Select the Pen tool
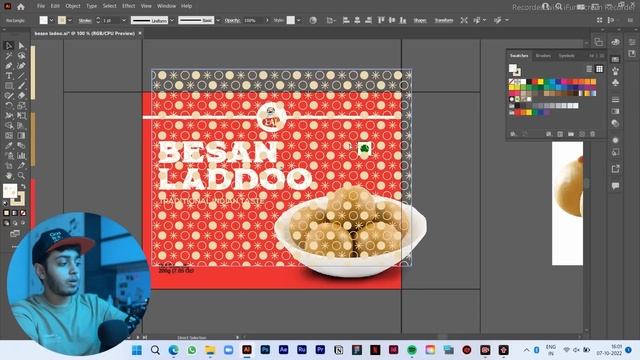The width and height of the screenshot is (640, 360). (9, 65)
